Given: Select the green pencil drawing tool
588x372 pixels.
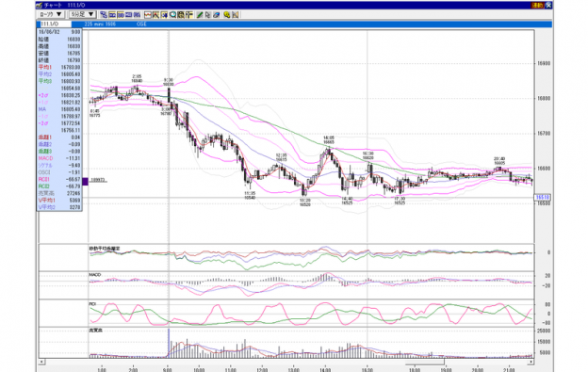Looking at the screenshot, I should [x=200, y=15].
